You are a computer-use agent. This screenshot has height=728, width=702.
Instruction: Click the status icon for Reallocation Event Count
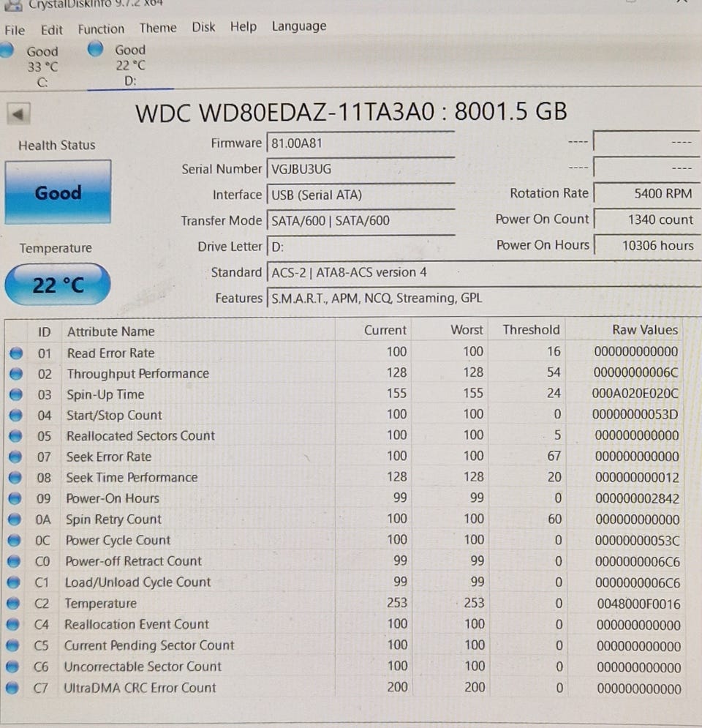click(13, 624)
